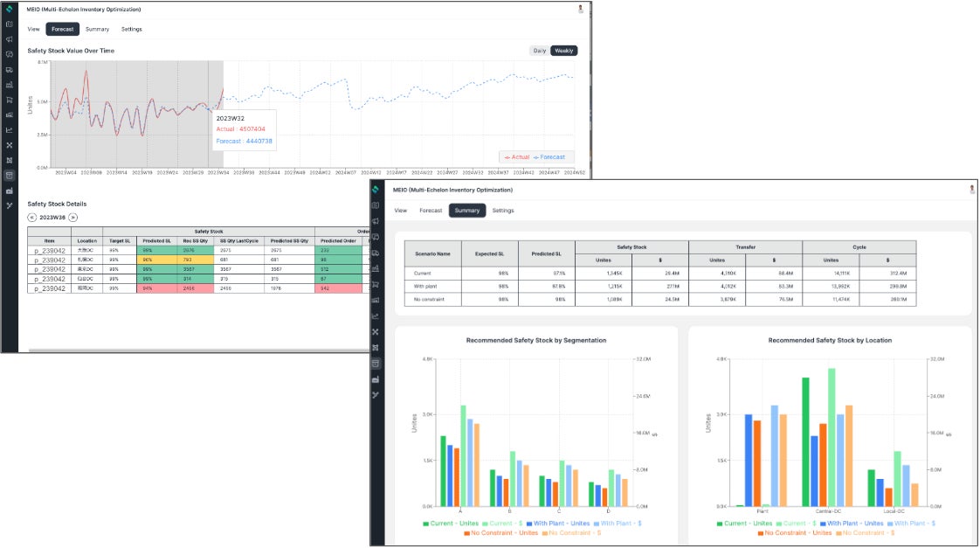The height and width of the screenshot is (548, 980).
Task: Click the truck sidebar icon in the Summary window
Action: (x=376, y=253)
